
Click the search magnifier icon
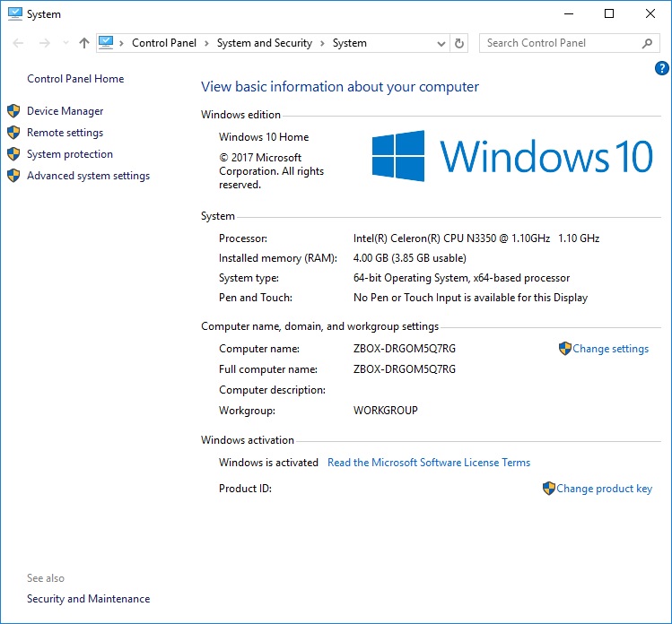(647, 43)
